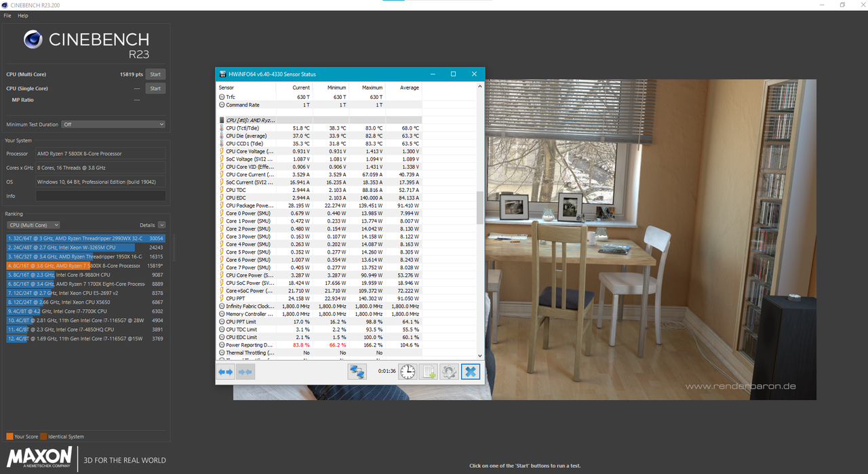
Task: Open the Help menu
Action: tap(23, 16)
